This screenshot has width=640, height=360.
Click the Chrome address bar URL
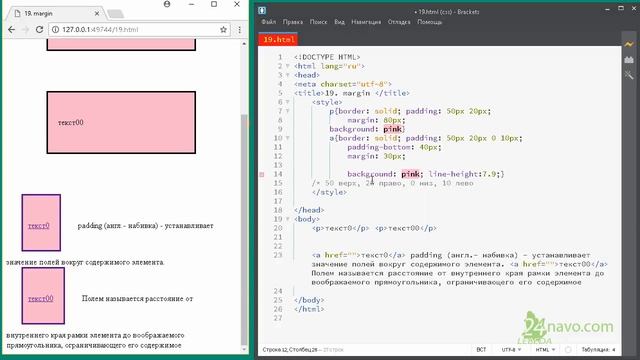(x=100, y=29)
